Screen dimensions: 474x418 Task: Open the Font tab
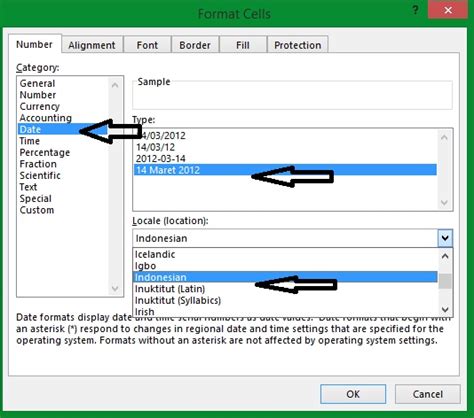(147, 45)
